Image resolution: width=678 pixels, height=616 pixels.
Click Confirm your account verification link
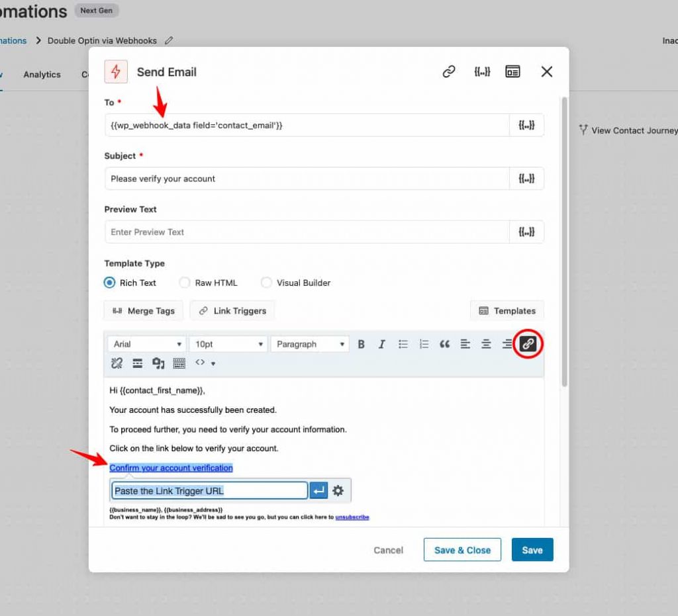tap(171, 468)
